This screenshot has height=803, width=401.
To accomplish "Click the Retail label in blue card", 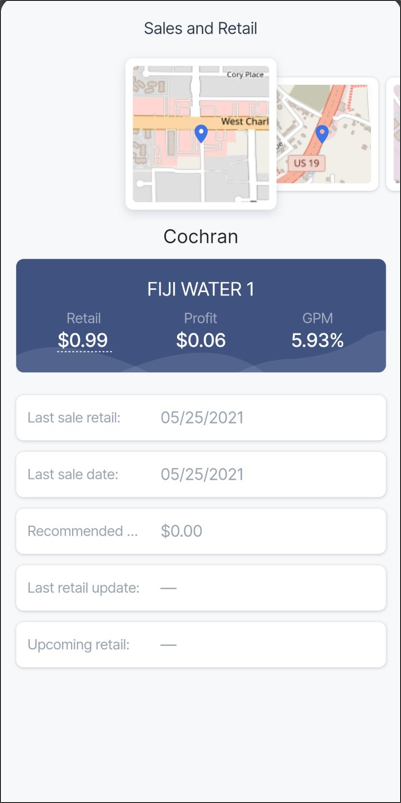I will [x=83, y=318].
